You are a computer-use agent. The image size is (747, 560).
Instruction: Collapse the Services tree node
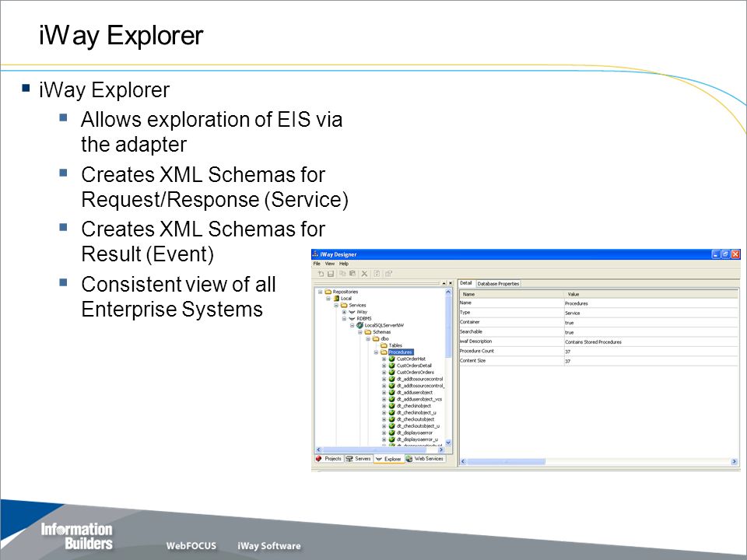tap(336, 305)
